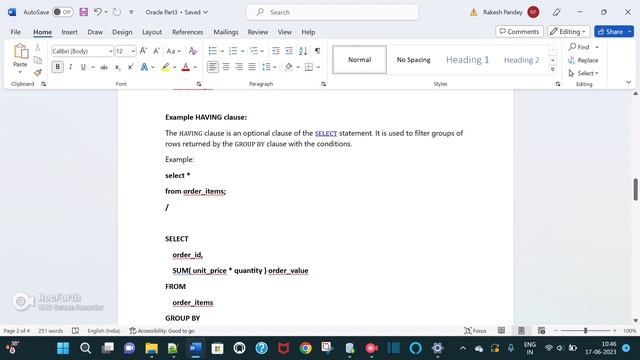This screenshot has width=640, height=360.
Task: Click the Focus mode icon in status bar
Action: click(475, 331)
